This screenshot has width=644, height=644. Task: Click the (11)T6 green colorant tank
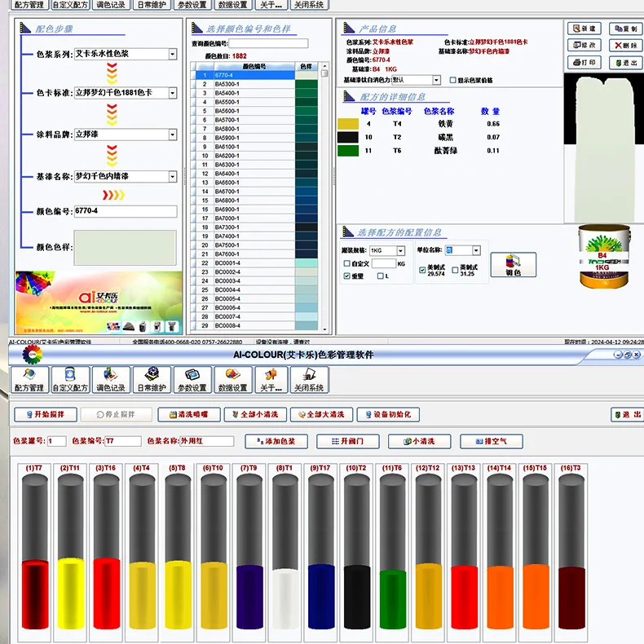click(393, 552)
